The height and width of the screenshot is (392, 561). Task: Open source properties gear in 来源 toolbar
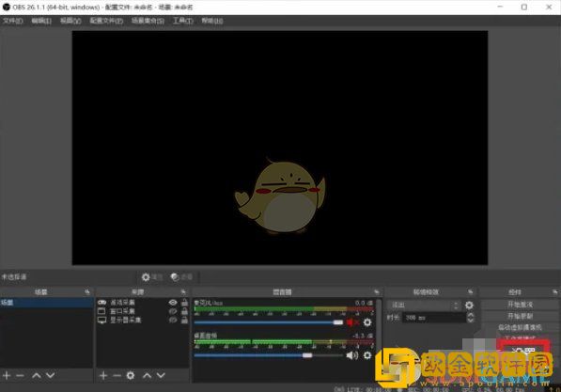(131, 375)
